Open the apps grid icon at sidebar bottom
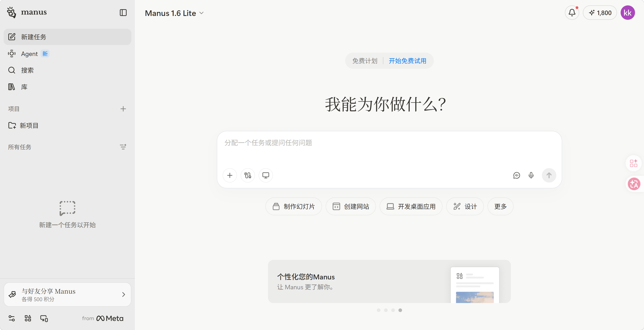The height and width of the screenshot is (330, 644). (28, 318)
